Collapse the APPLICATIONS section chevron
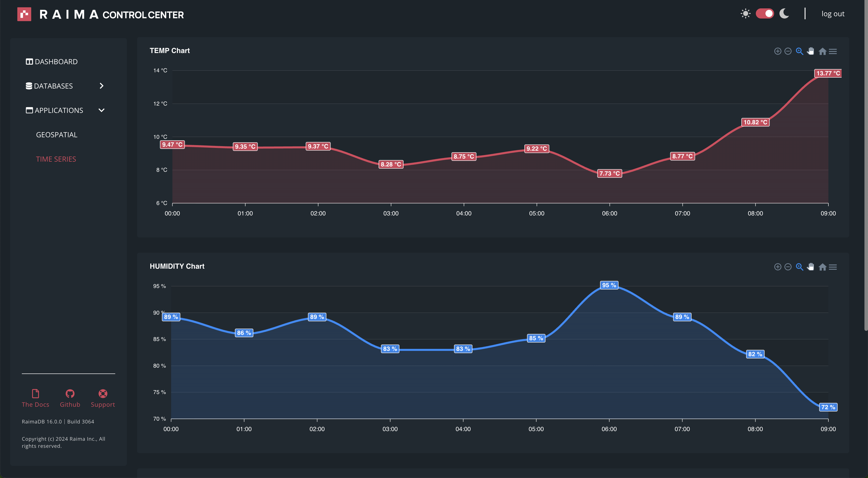 pos(102,110)
